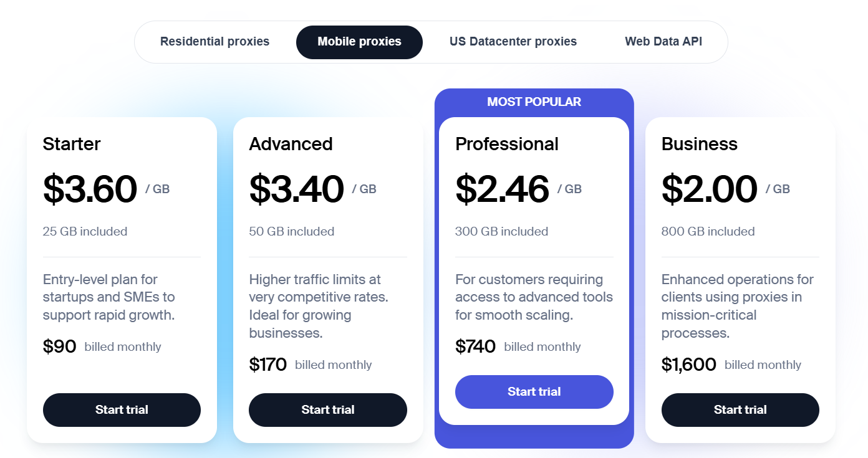Click the MOST POPULAR badge
The image size is (868, 458).
pos(534,102)
